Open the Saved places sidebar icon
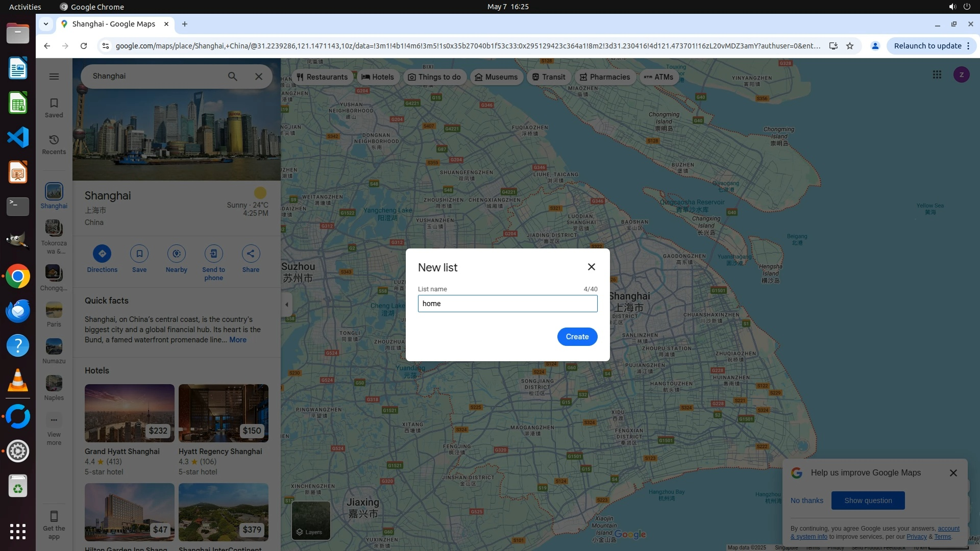980x551 pixels. coord(54,108)
